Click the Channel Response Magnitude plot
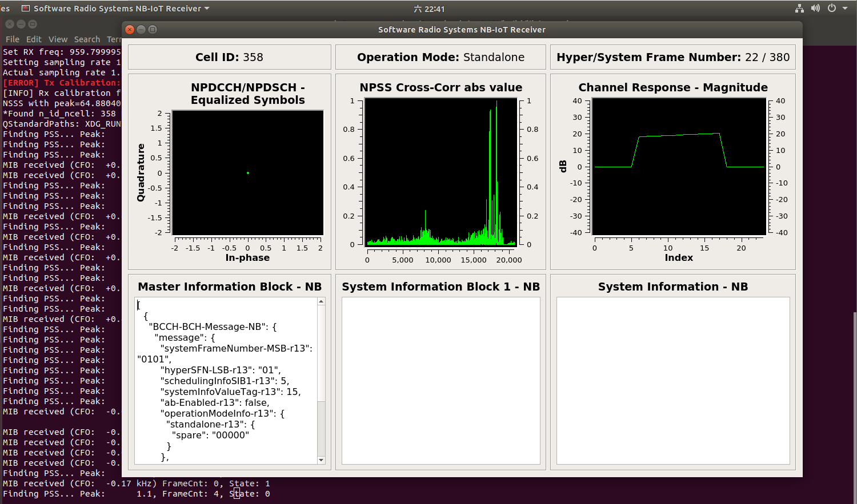This screenshot has width=857, height=504. tap(679, 166)
